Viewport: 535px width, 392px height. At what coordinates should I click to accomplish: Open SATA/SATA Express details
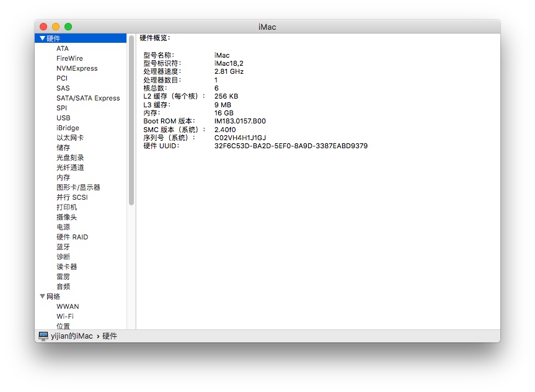coord(88,98)
